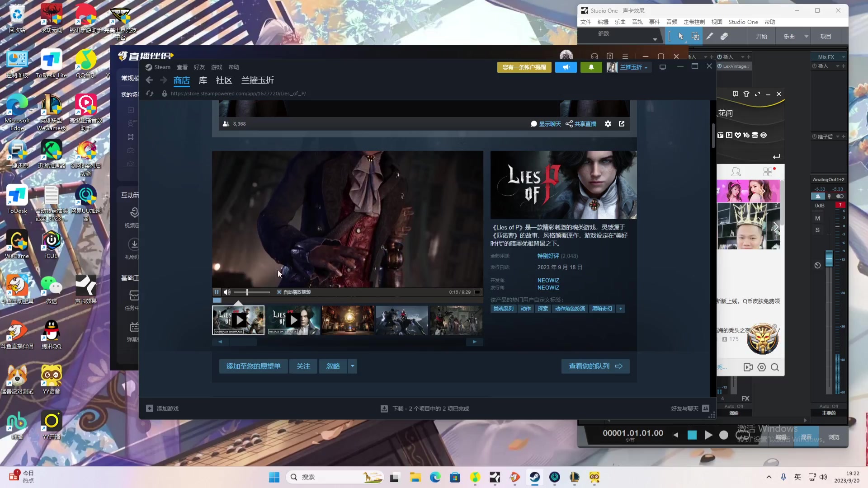Go back in Steam store navigation
The image size is (868, 488).
(x=149, y=80)
